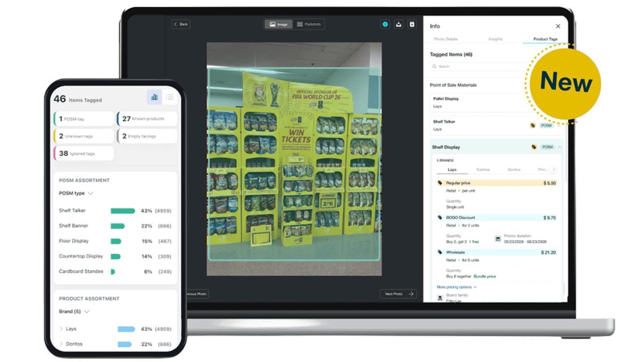The width and height of the screenshot is (644, 362).
Task: Select the Tostitos brand tab
Action: coord(483,170)
